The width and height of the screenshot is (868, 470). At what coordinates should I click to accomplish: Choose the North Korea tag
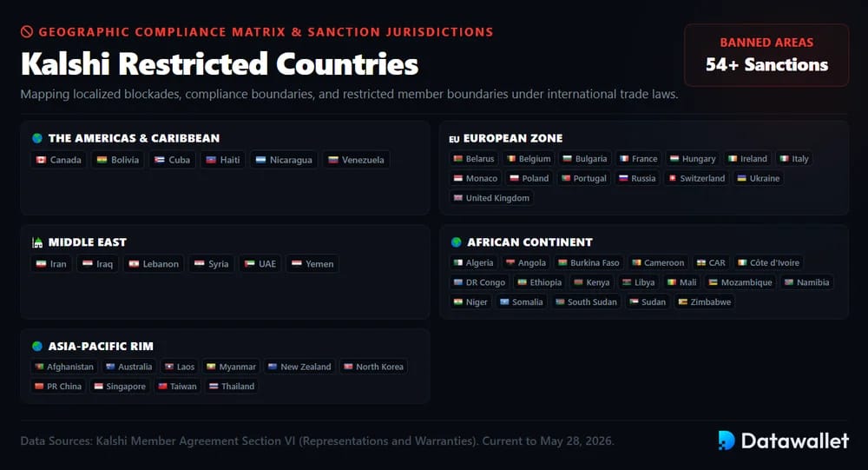(373, 367)
